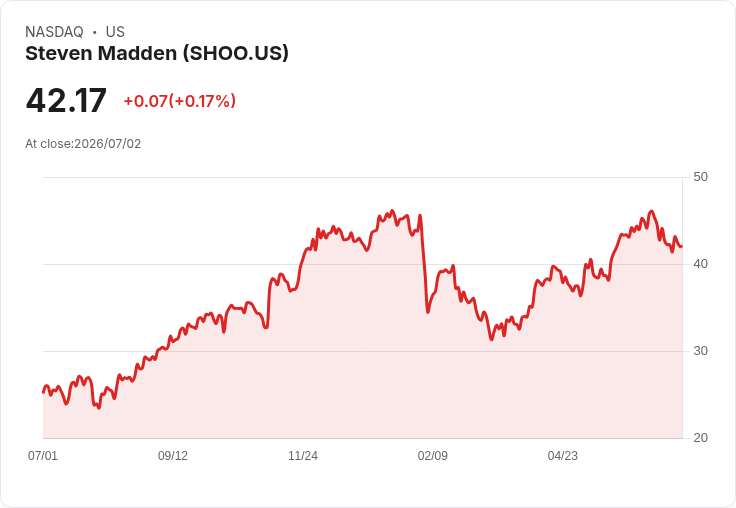Click the final chart point at the right edge

tap(682, 246)
